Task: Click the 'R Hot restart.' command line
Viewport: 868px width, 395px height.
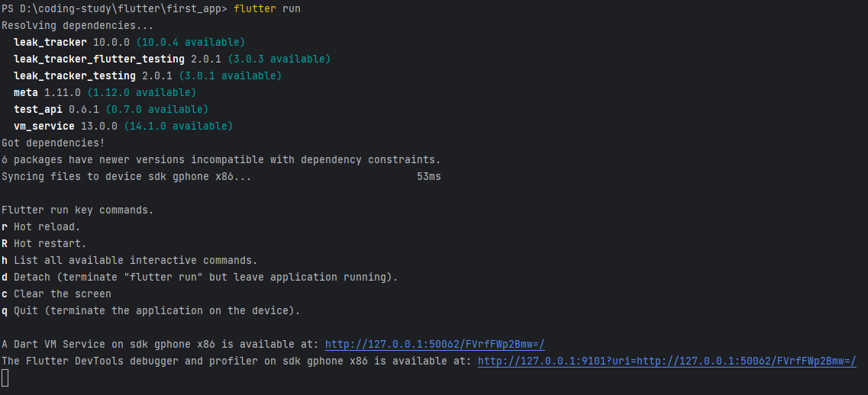Action: (x=44, y=243)
